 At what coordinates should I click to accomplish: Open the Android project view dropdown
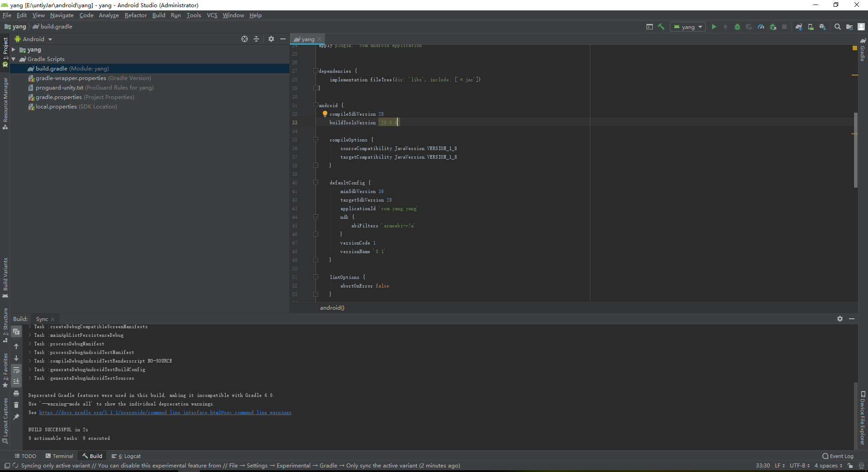click(x=34, y=39)
